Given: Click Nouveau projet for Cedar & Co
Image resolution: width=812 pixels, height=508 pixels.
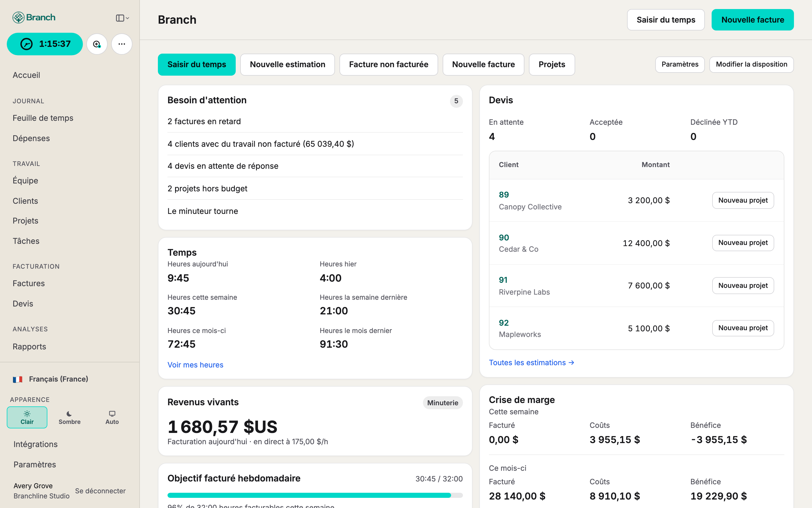Looking at the screenshot, I should [x=743, y=243].
